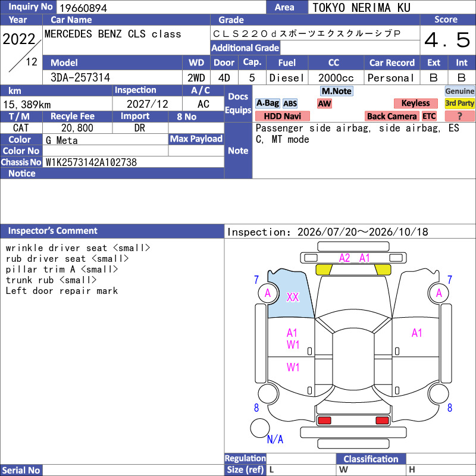Click the A2 mark on front bumper

345,258
